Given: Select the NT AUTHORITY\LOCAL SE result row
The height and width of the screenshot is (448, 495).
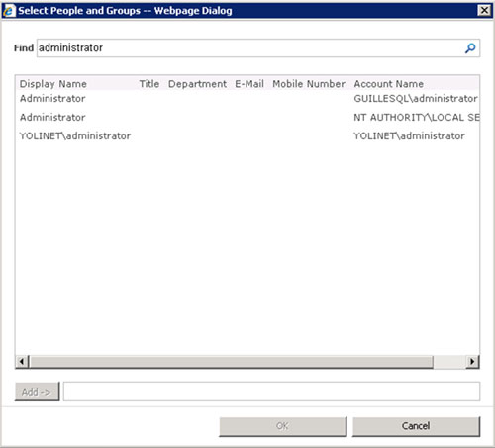Looking at the screenshot, I should (x=248, y=117).
